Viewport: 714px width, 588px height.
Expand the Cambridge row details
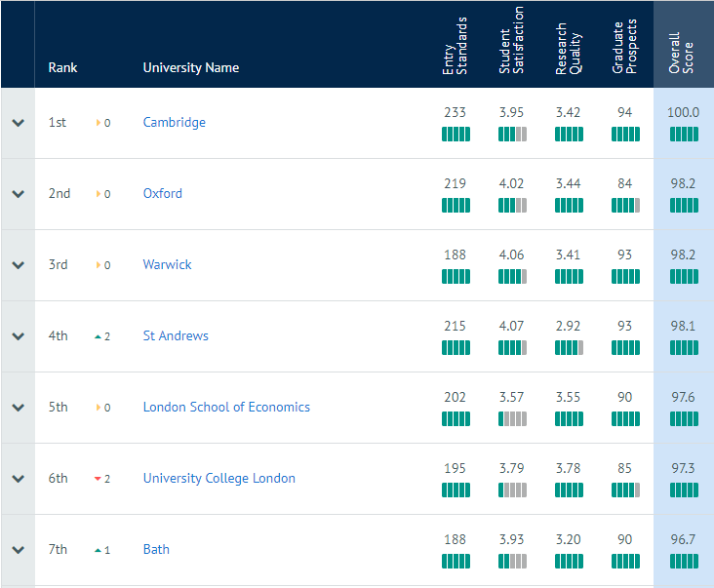pos(19,123)
